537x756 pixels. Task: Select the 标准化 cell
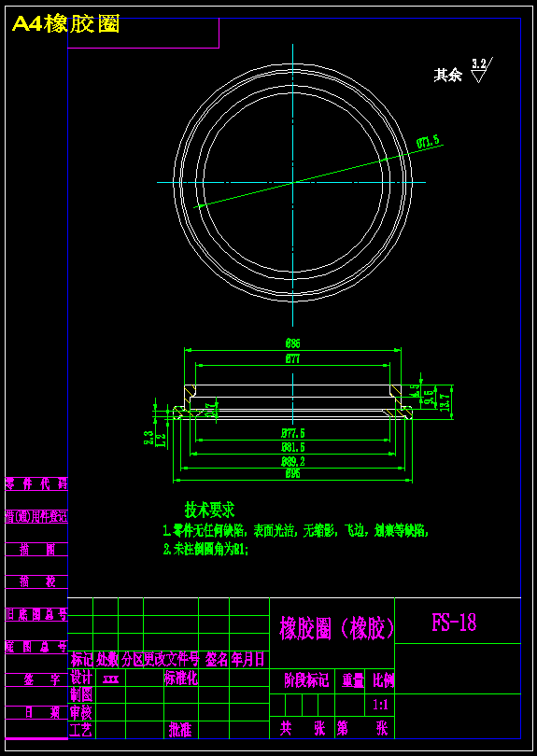tap(181, 679)
